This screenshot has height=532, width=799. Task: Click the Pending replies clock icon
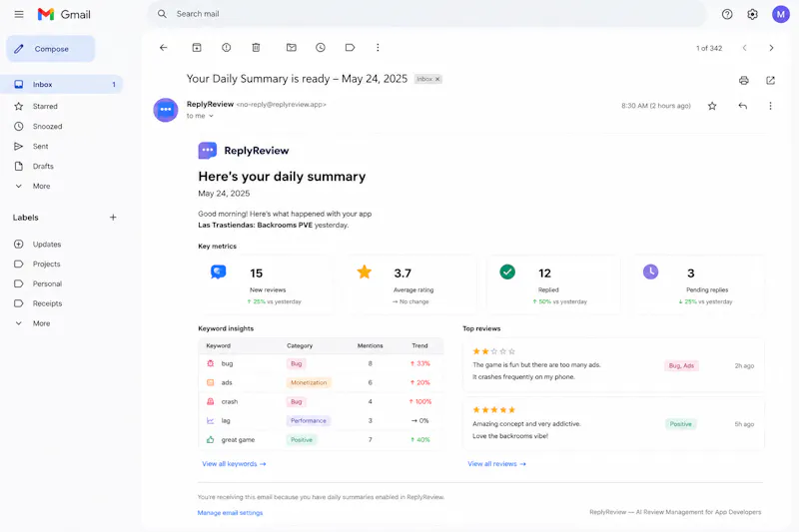(651, 271)
